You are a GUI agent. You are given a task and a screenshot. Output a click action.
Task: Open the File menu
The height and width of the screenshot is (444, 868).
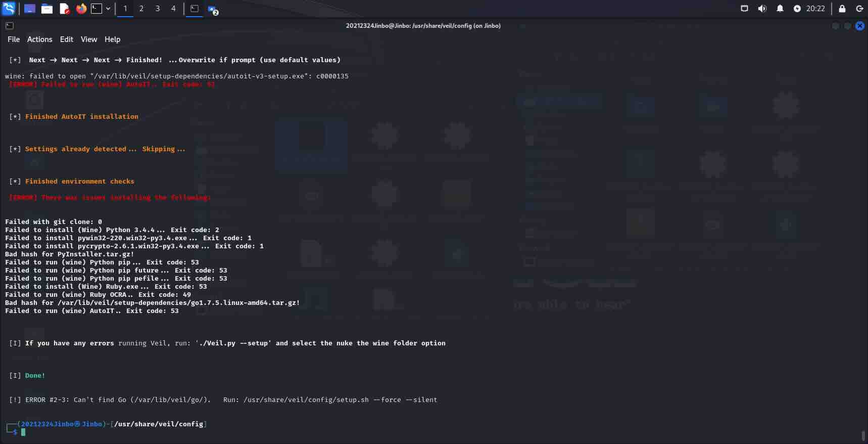(x=14, y=39)
